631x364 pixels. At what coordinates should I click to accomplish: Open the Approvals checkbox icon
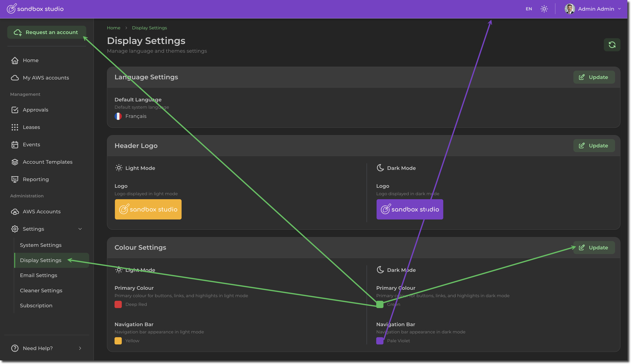15,110
